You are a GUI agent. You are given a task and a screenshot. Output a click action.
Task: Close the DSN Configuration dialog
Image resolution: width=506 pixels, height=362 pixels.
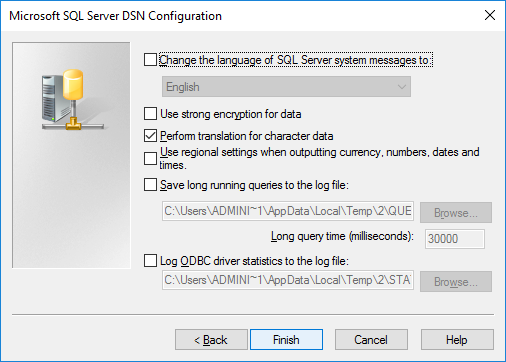pos(490,15)
